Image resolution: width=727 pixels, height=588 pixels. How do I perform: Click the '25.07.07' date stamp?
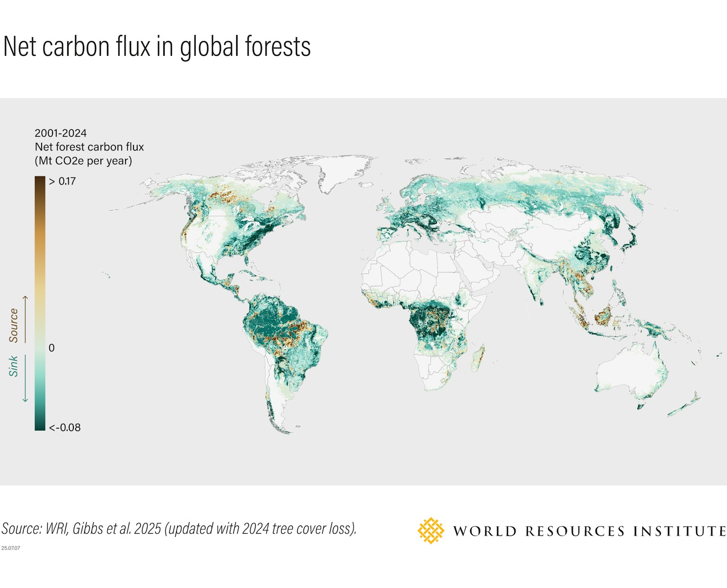click(x=10, y=548)
